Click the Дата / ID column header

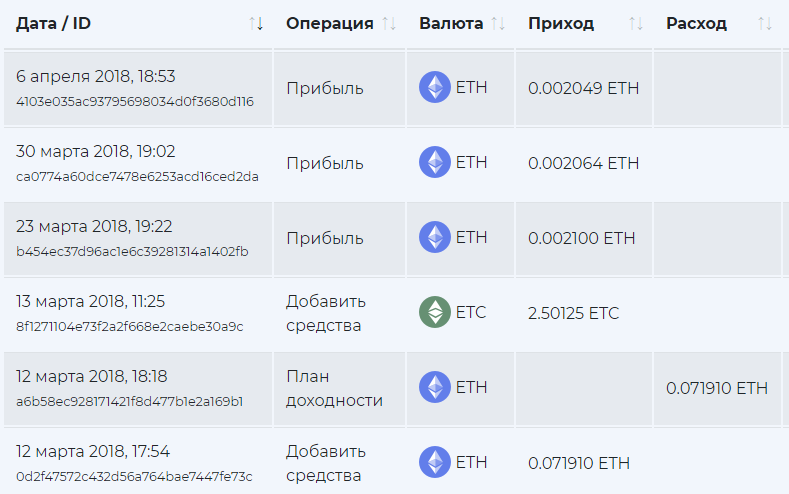coord(55,23)
